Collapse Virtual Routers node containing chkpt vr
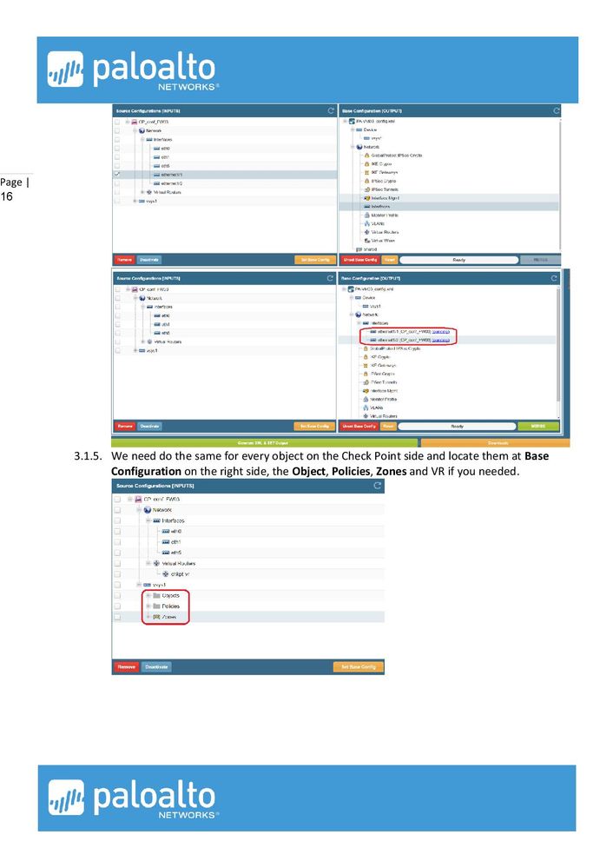Viewport: 613px width, 868px height. [148, 563]
